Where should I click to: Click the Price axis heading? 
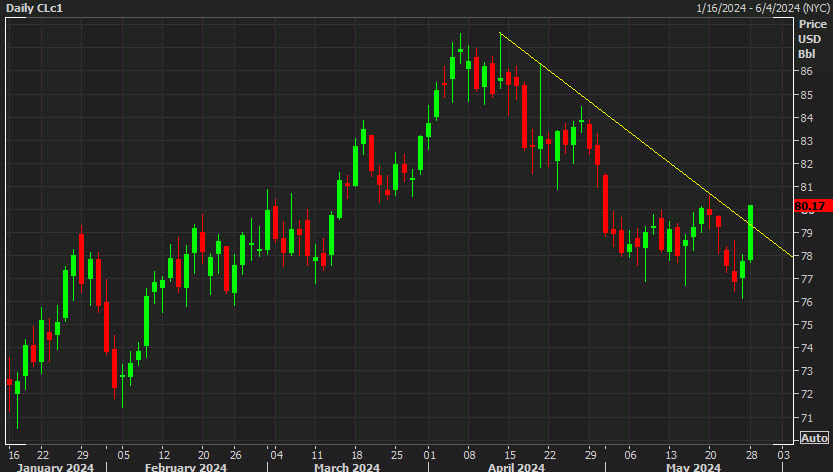click(x=813, y=24)
